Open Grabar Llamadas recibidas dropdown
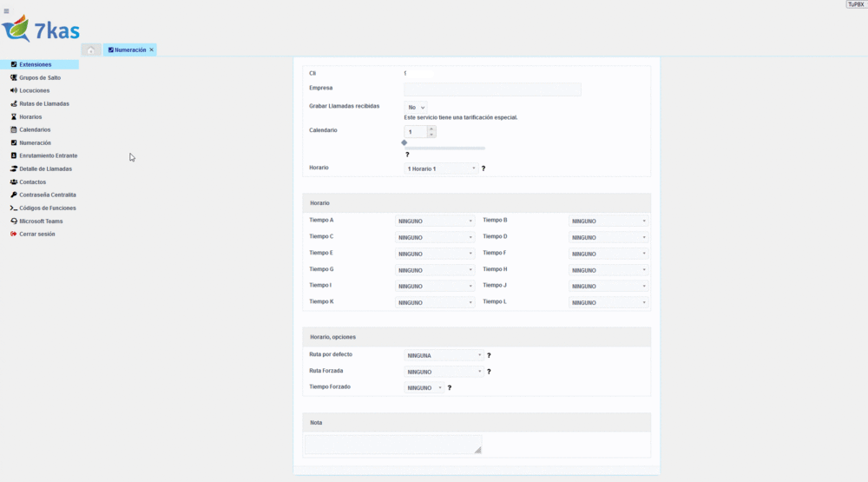The image size is (868, 482). pos(416,107)
